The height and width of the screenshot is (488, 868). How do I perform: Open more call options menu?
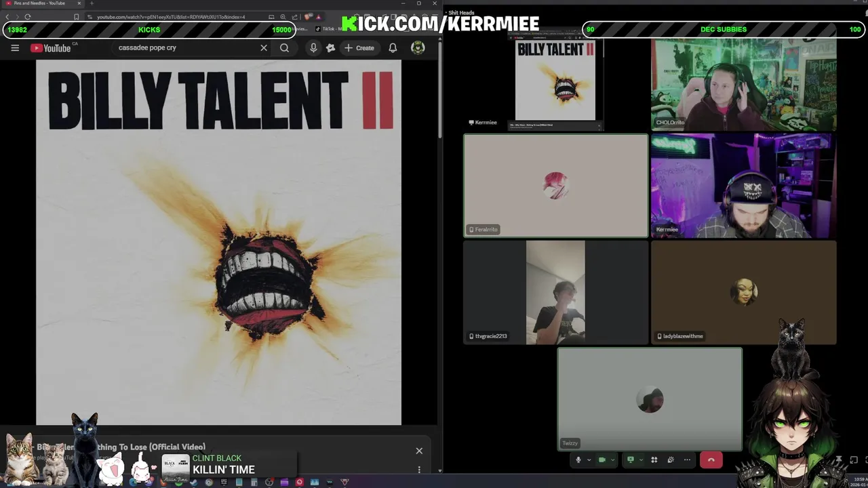tap(687, 460)
